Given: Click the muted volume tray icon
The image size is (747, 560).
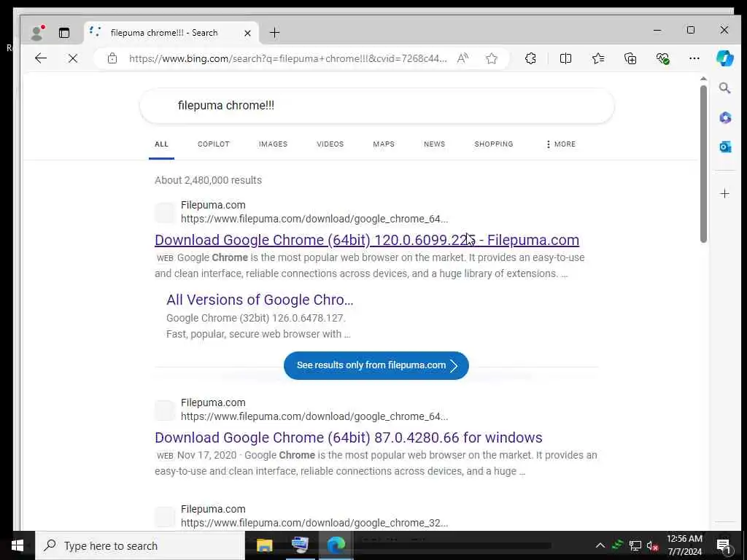Looking at the screenshot, I should pyautogui.click(x=652, y=545).
